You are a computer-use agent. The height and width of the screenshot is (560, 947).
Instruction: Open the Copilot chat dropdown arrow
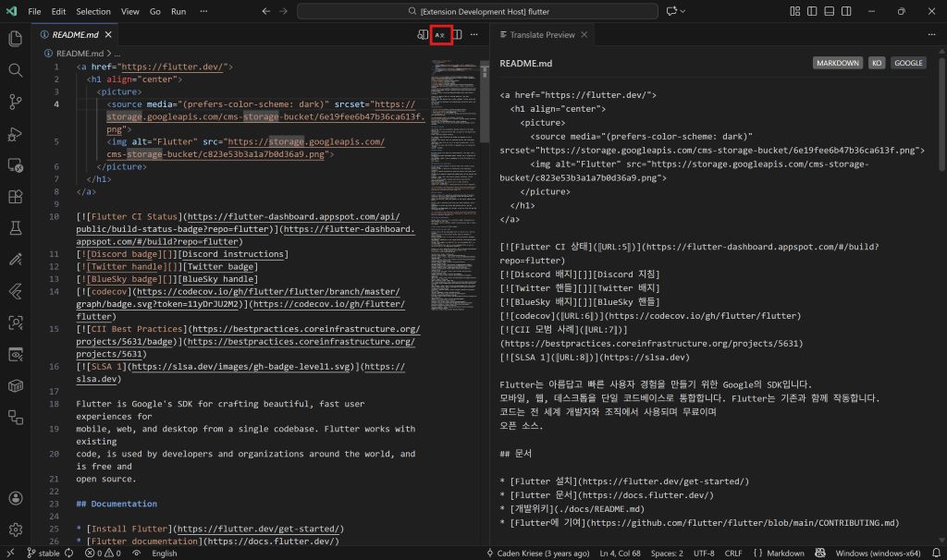(683, 11)
